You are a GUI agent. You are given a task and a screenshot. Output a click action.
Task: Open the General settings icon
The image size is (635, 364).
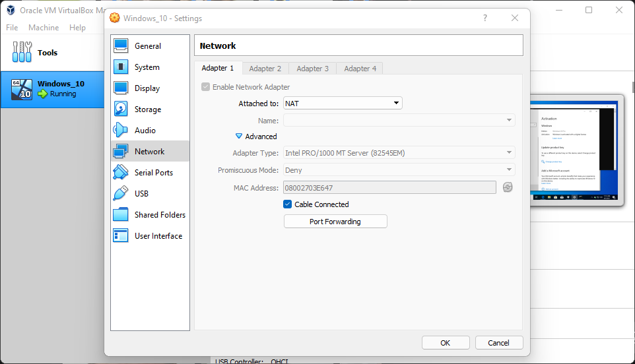[121, 45]
